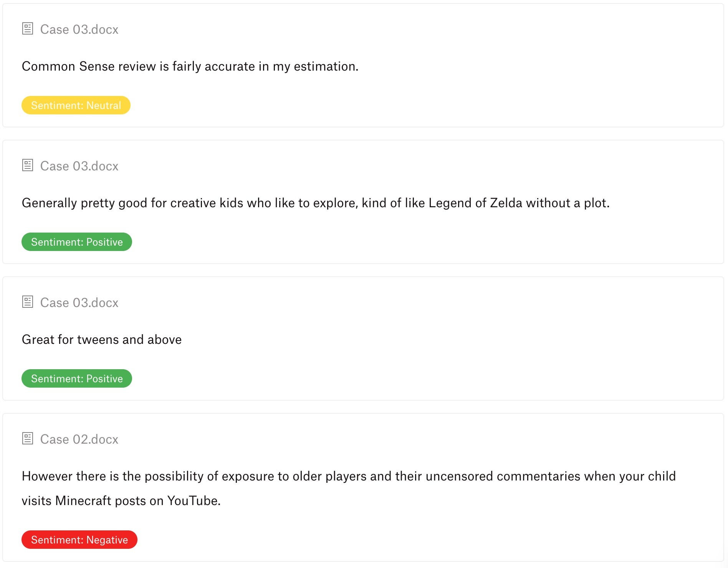Click the Case 02.docx document icon
The height and width of the screenshot is (568, 728).
[28, 439]
